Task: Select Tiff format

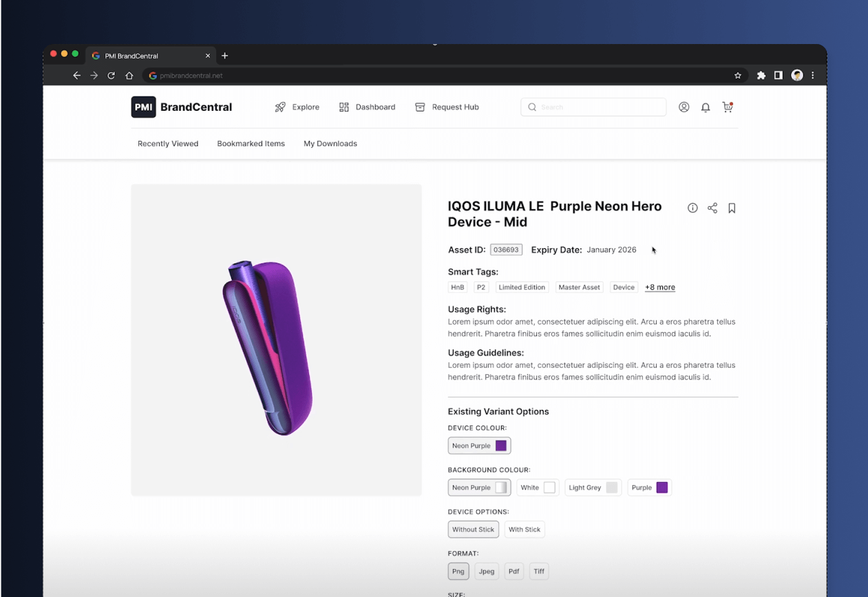Action: click(x=539, y=572)
